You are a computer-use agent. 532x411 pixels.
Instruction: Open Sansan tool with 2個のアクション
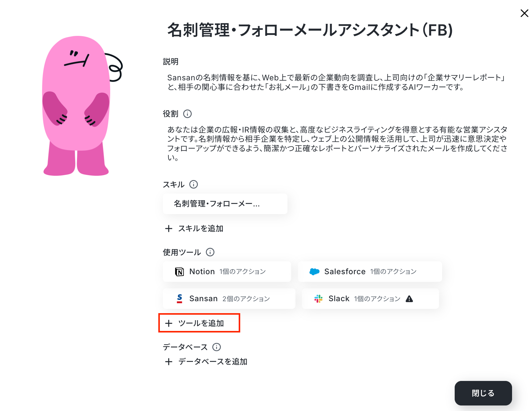click(x=229, y=298)
